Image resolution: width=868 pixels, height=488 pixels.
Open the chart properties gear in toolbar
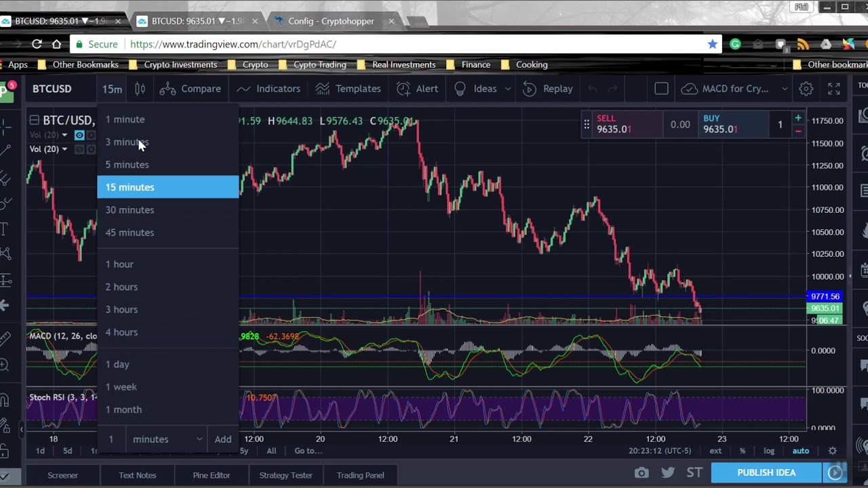[806, 89]
